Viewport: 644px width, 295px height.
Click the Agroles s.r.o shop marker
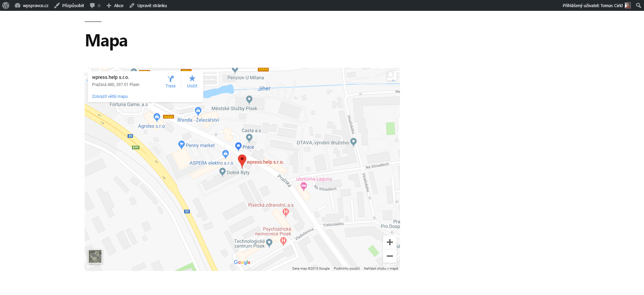pyautogui.click(x=157, y=117)
